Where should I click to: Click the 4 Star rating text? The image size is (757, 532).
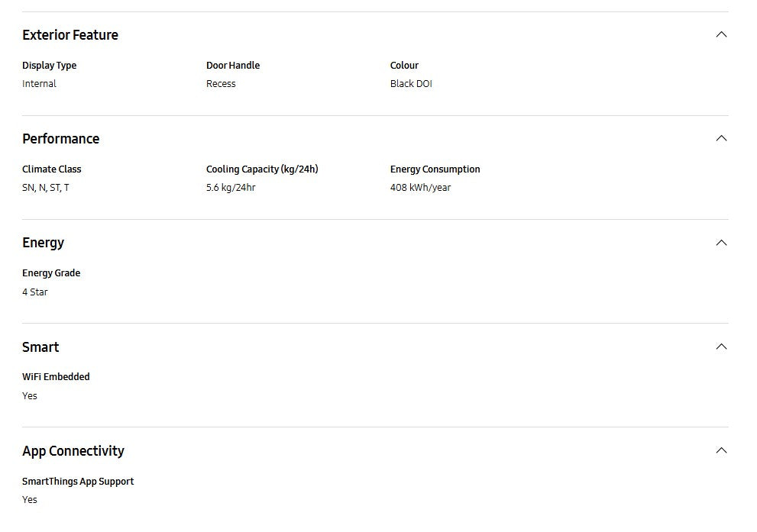[x=35, y=292]
